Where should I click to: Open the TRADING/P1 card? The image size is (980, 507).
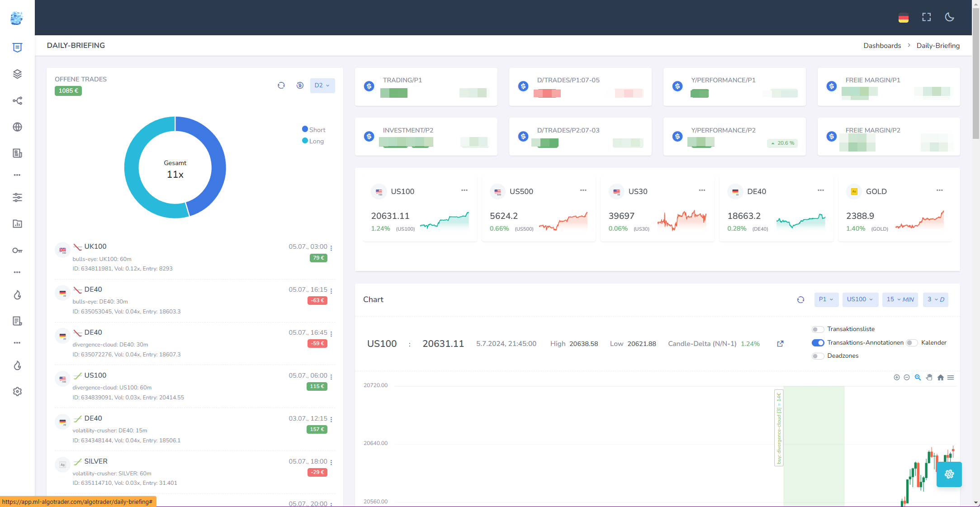[426, 87]
